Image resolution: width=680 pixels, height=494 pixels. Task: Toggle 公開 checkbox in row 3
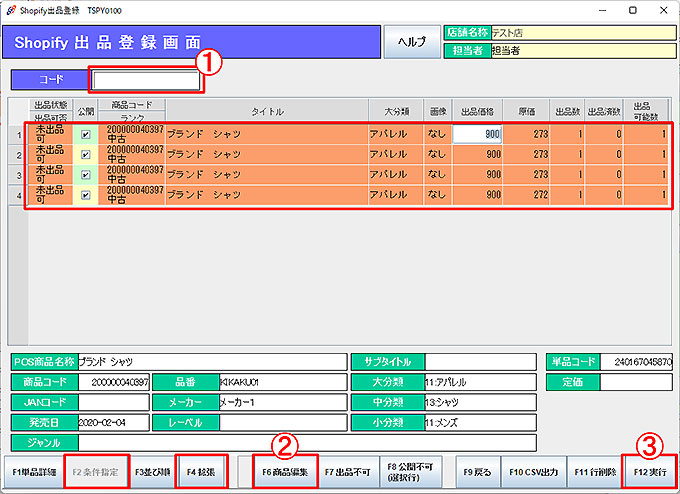pyautogui.click(x=86, y=175)
